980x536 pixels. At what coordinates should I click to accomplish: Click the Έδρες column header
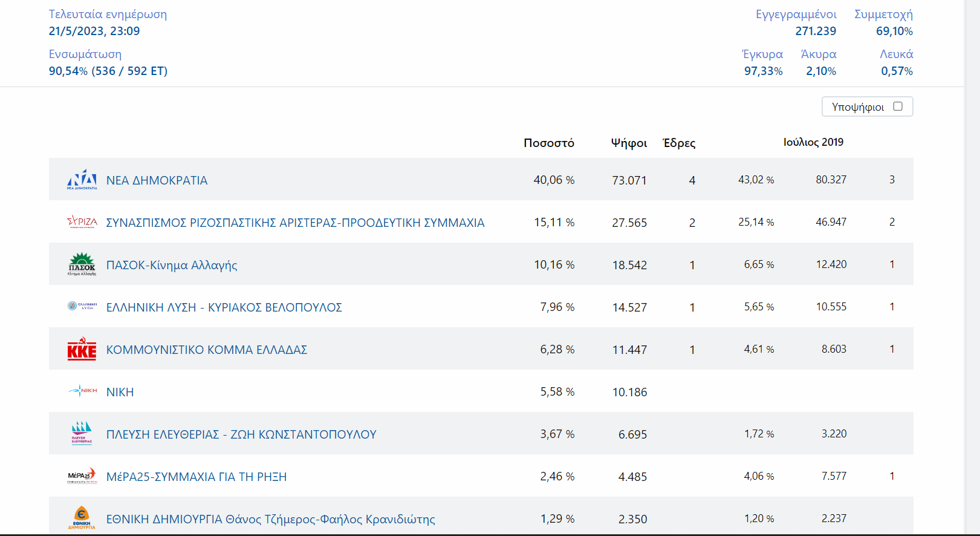[679, 143]
